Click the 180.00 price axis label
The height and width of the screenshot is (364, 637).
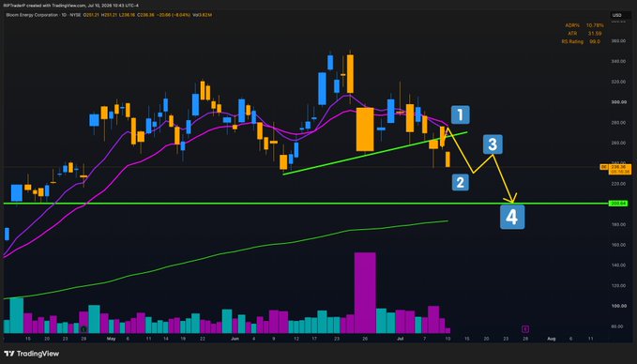618,224
